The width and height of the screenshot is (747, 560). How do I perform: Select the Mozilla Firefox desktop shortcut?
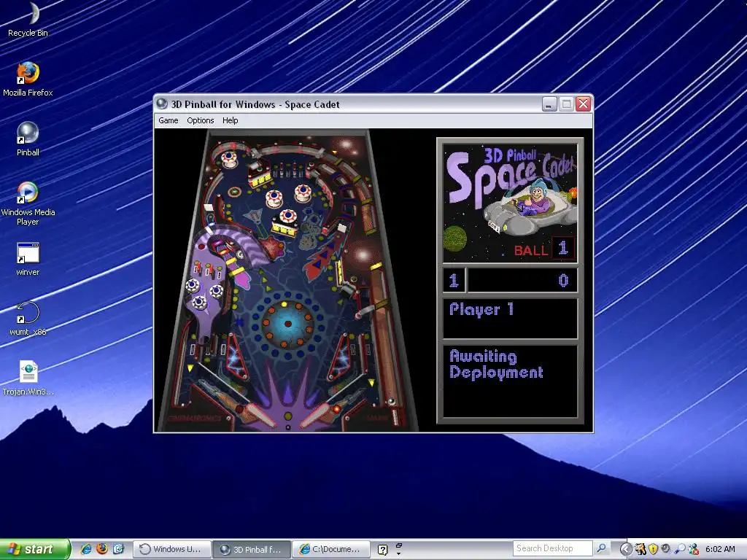click(28, 79)
